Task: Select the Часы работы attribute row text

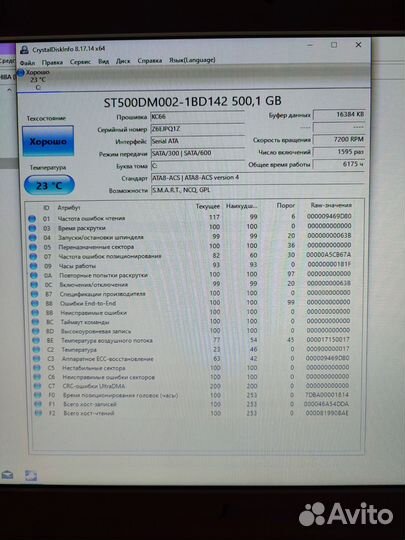Action: pyautogui.click(x=77, y=266)
